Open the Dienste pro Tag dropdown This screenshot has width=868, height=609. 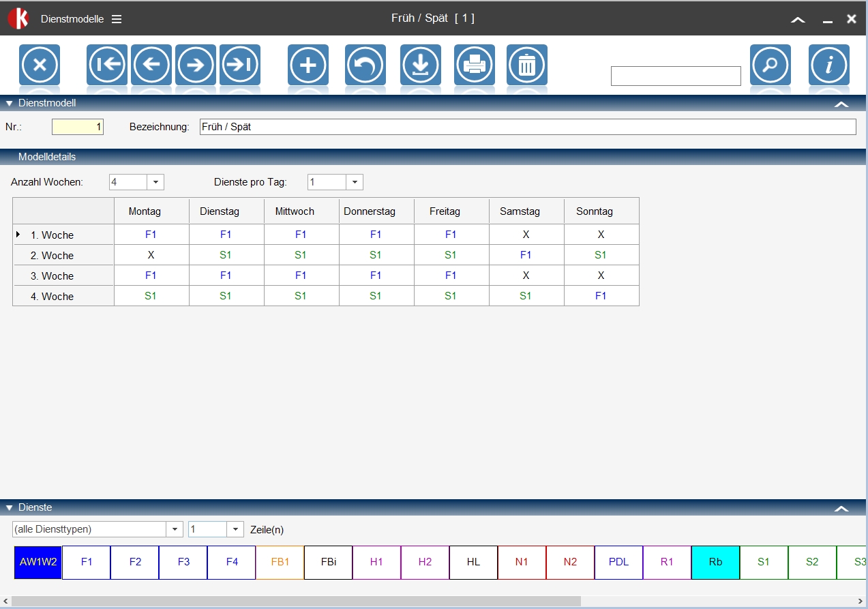tap(355, 183)
